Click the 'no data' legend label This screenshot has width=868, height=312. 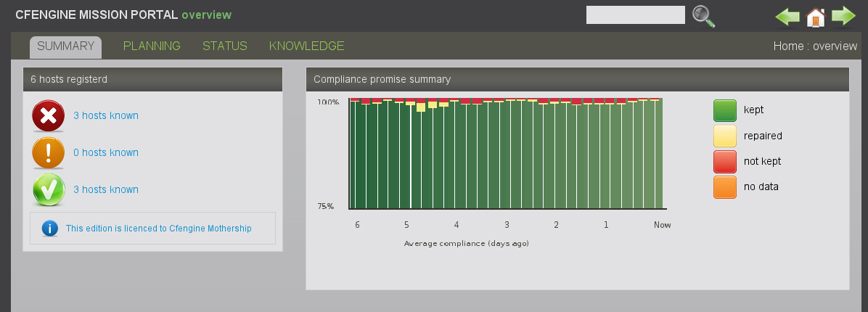761,187
